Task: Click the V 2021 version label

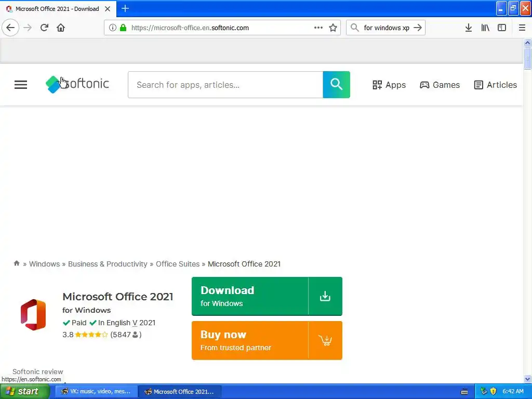Action: [144, 323]
